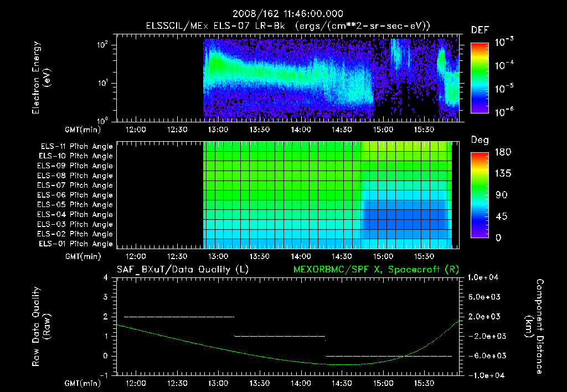Click the Deg pitch angle color bar
Image resolution: width=567 pixels, height=392 pixels.
[x=480, y=195]
